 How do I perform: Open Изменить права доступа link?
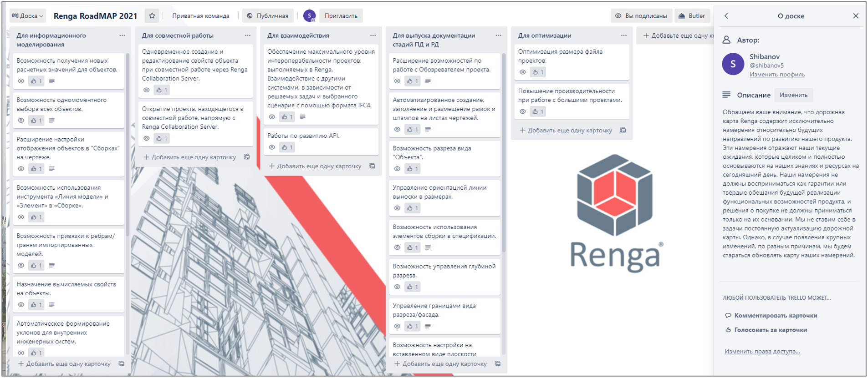pyautogui.click(x=762, y=351)
